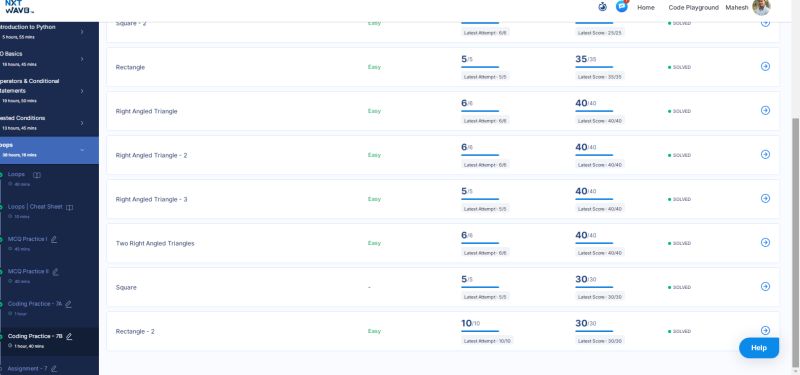800x375 pixels.
Task: Open Two Right Angled Triangles arrow icon
Action: [765, 243]
